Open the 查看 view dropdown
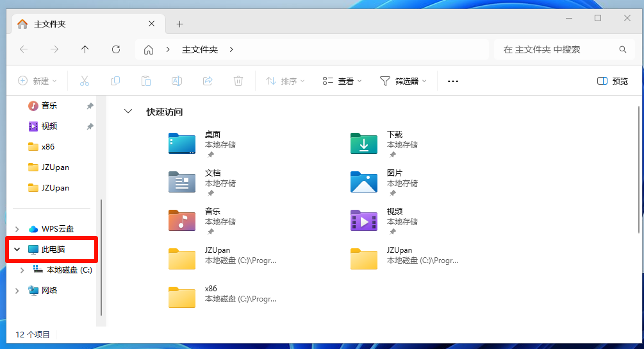644x349 pixels. [x=342, y=81]
